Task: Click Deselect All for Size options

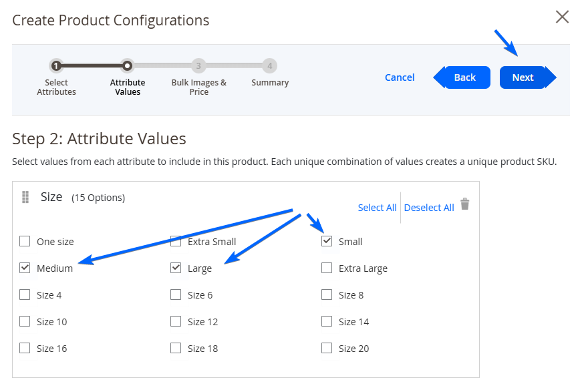Action: 429,208
